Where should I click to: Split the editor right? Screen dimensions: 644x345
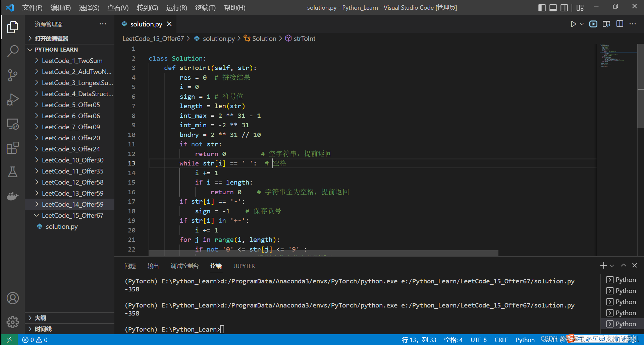click(620, 24)
